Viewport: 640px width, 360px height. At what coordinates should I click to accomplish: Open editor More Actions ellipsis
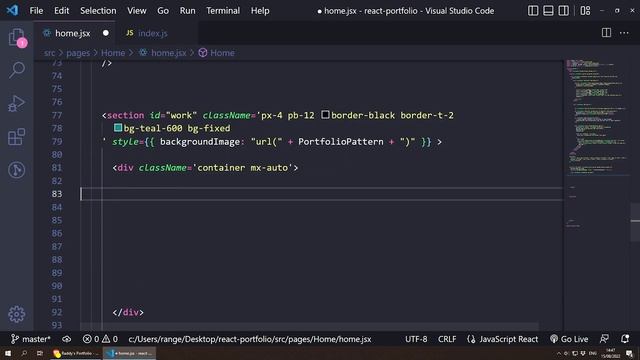[x=624, y=33]
